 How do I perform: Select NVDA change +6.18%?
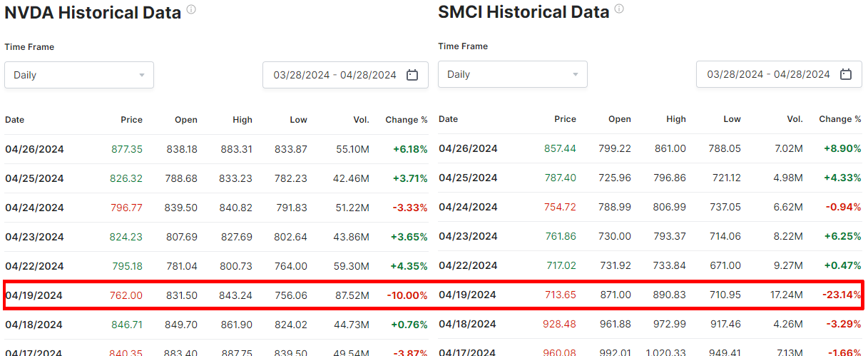click(x=410, y=149)
